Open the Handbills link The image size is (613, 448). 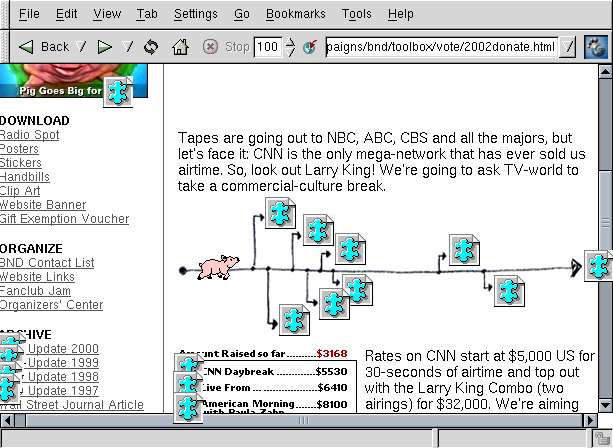coord(25,177)
